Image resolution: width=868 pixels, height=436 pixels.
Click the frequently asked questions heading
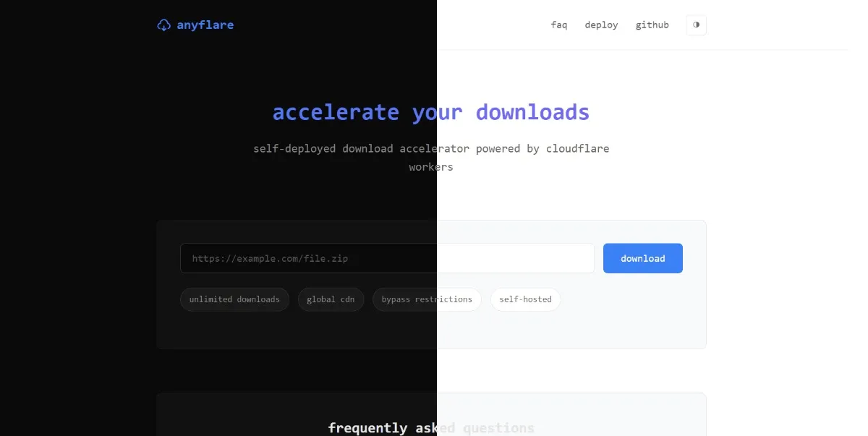(431, 428)
